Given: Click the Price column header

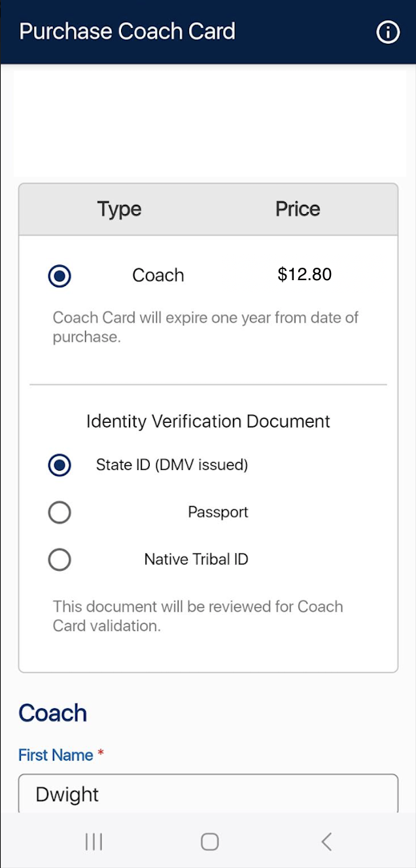Looking at the screenshot, I should coord(298,209).
